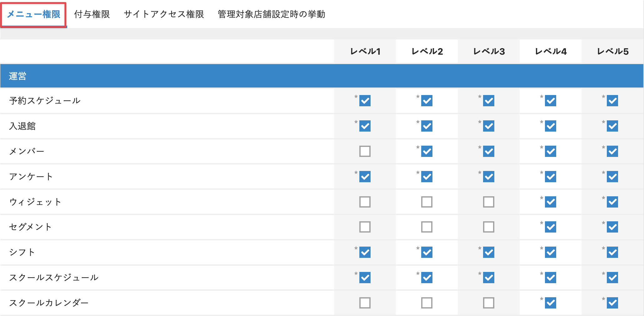Viewport: 644px width, 316px height.
Task: Check セグメント box for レベル3
Action: pos(488,227)
